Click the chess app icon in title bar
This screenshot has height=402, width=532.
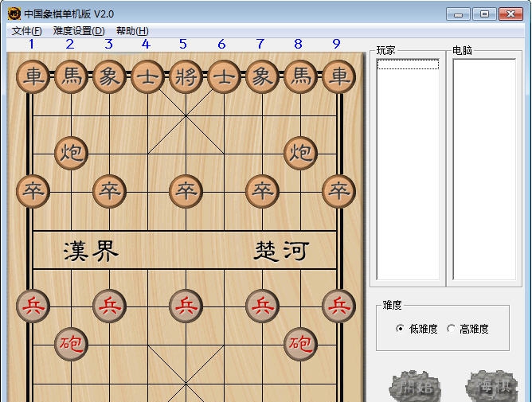click(x=14, y=14)
